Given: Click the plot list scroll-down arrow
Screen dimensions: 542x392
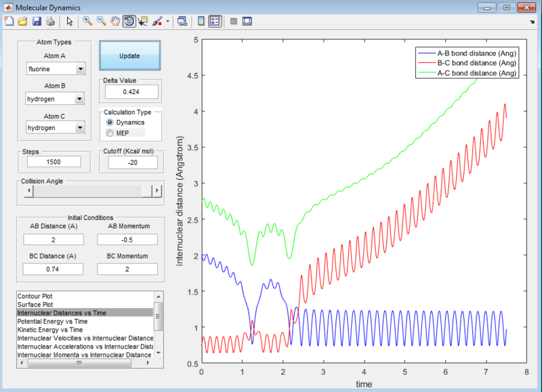Looking at the screenshot, I should (x=159, y=353).
